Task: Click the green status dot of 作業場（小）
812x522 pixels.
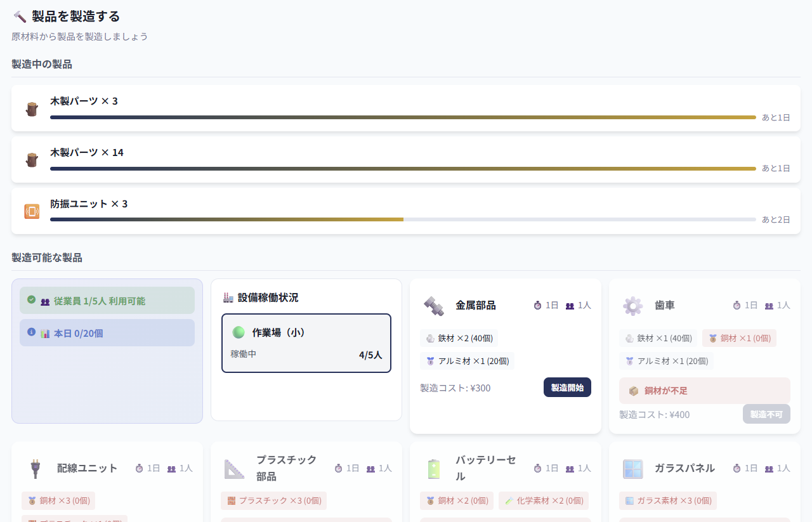Action: (x=239, y=332)
